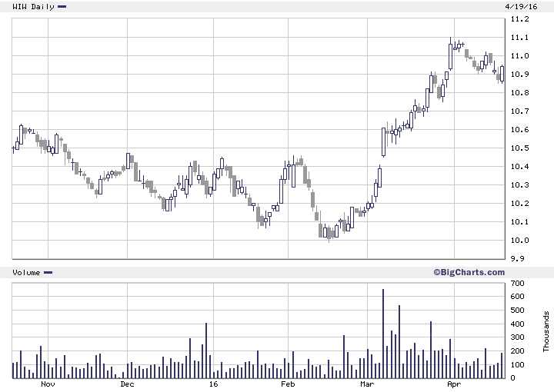
Task: Click the 10.8 price axis label
Action: click(519, 93)
